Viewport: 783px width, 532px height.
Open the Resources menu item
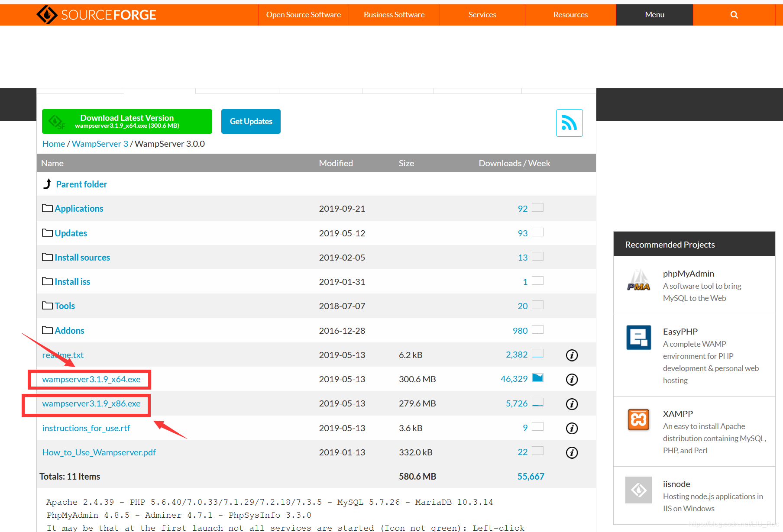coord(570,15)
